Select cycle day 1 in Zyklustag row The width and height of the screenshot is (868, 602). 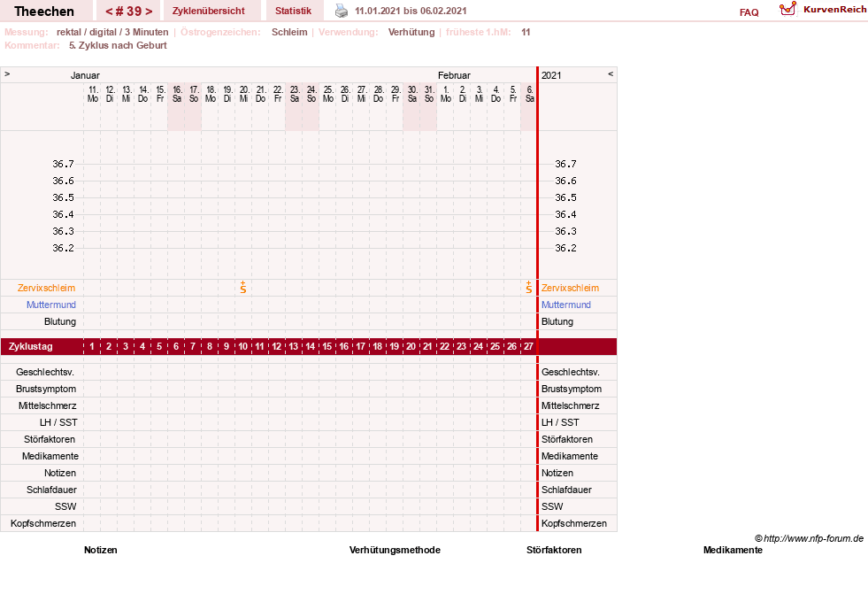click(92, 347)
